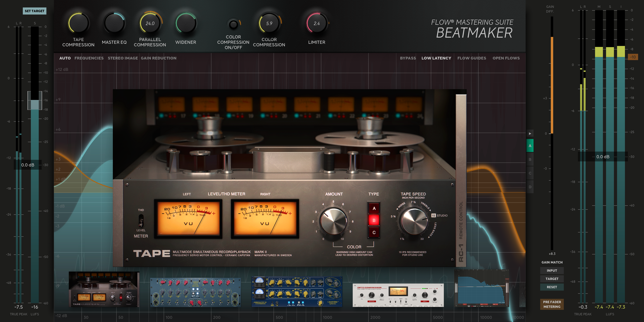Switch to the FREQUENCIES tab
Viewport: 644px width, 322px height.
pos(89,58)
